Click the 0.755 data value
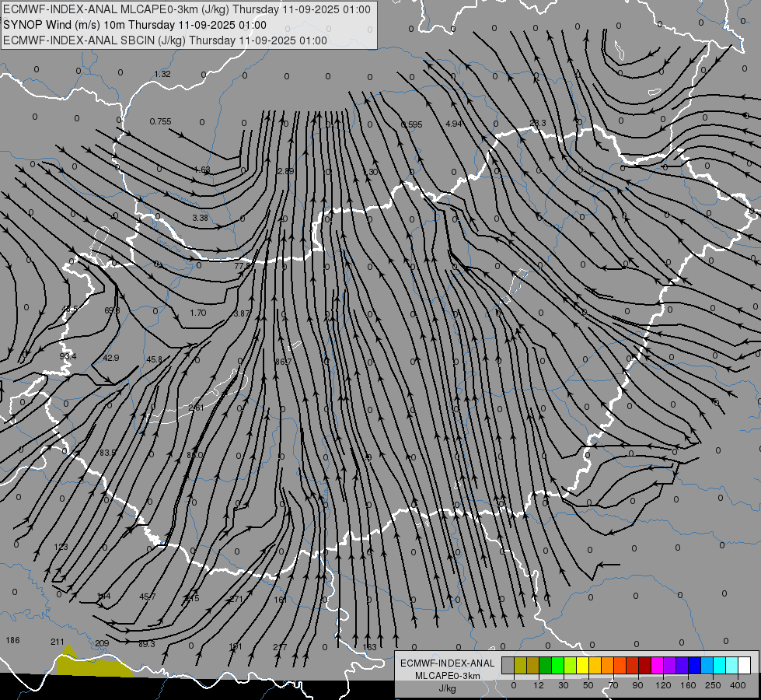Viewport: 761px width, 700px height. pos(160,121)
